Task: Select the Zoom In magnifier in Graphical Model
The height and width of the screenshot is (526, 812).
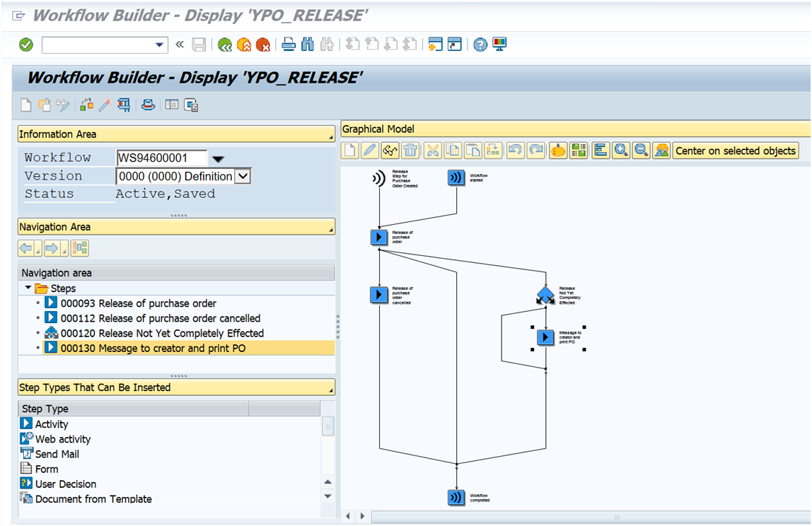Action: coord(620,151)
